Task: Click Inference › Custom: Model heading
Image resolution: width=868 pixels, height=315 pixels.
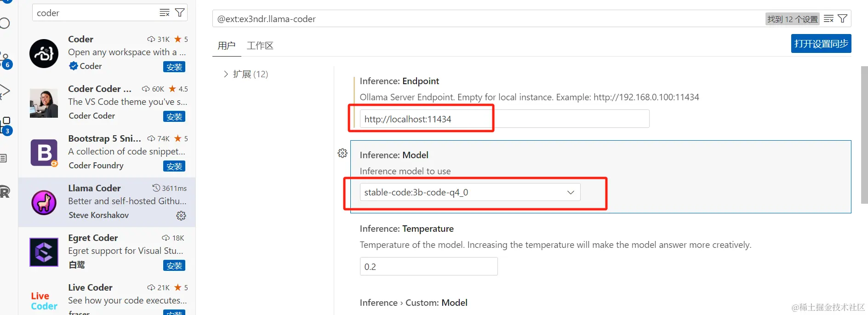Action: pyautogui.click(x=413, y=303)
